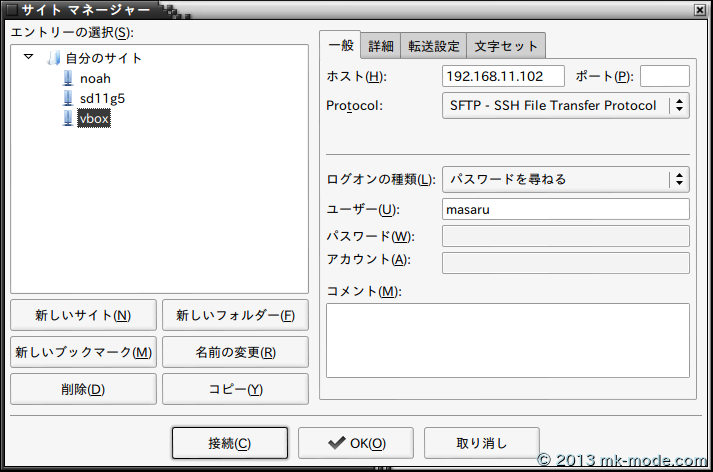Click in the ホスト address field
713x472 pixels.
click(502, 77)
